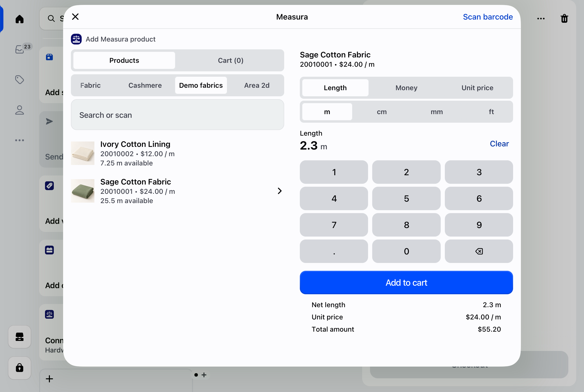Clear the entered length
This screenshot has height=392, width=584.
pyautogui.click(x=499, y=144)
